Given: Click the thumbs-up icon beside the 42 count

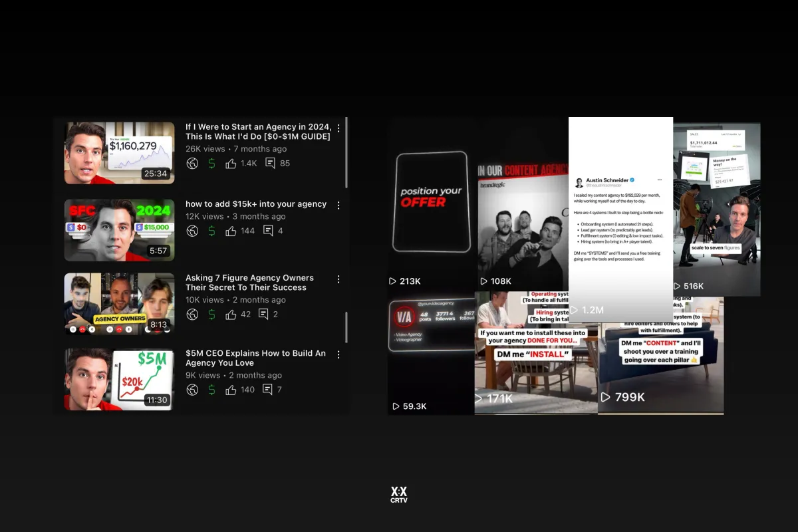Looking at the screenshot, I should (x=231, y=315).
